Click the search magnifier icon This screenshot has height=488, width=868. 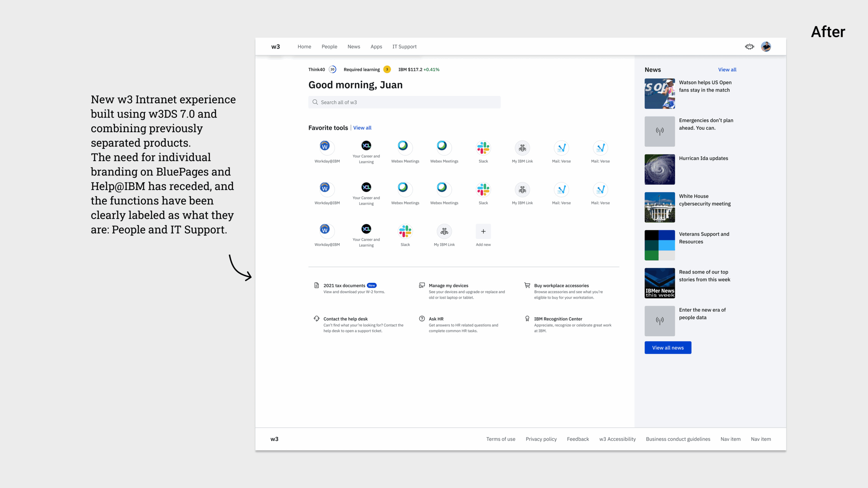[x=315, y=102]
